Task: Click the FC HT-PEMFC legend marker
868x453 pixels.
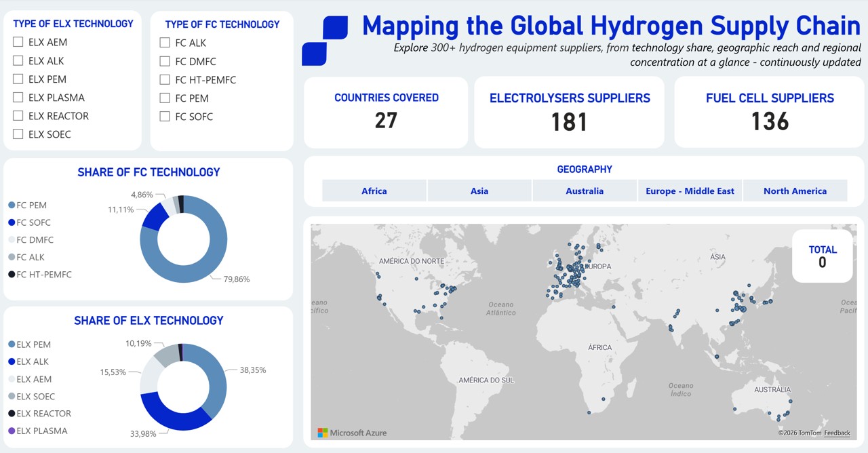Action: (x=12, y=275)
